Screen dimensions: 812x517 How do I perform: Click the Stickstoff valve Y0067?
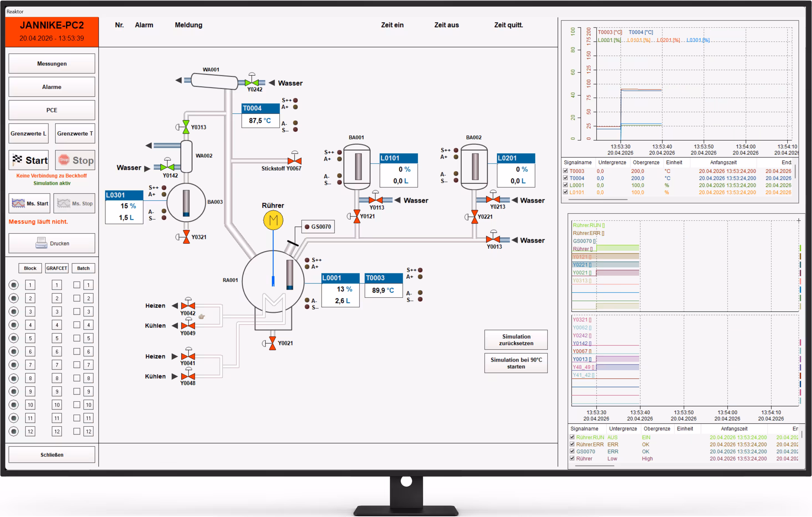[x=295, y=161]
